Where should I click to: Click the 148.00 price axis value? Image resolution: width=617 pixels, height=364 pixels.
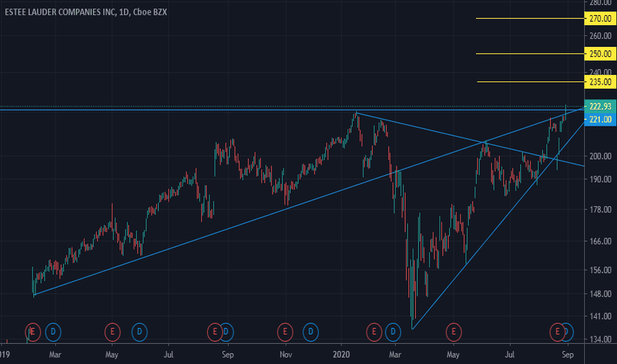pos(600,294)
